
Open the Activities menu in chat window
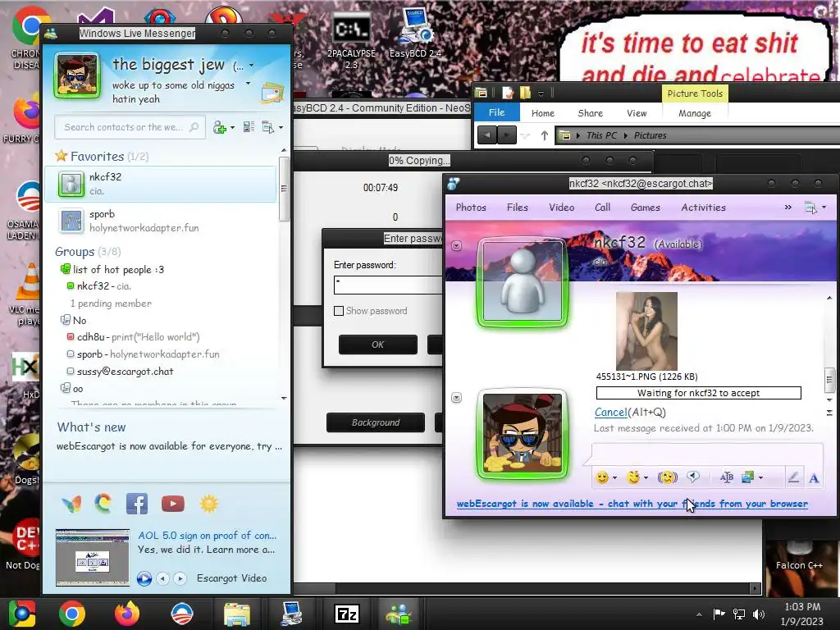703,208
